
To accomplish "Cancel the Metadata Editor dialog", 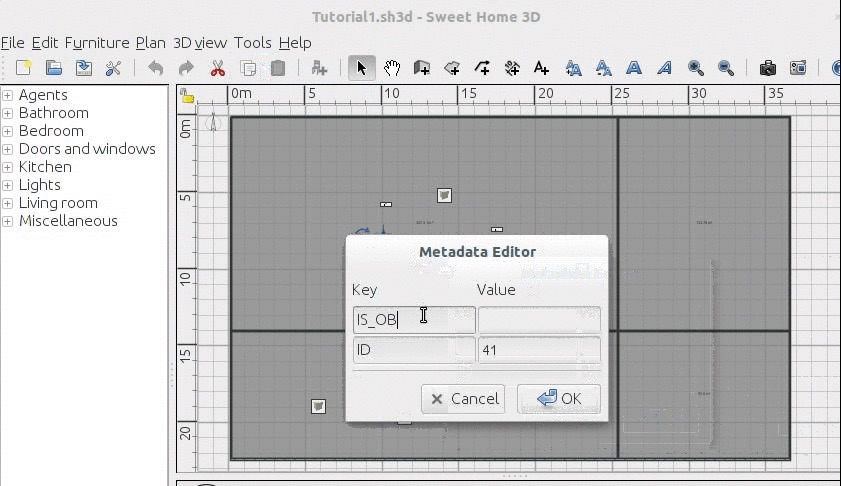I will (x=463, y=399).
